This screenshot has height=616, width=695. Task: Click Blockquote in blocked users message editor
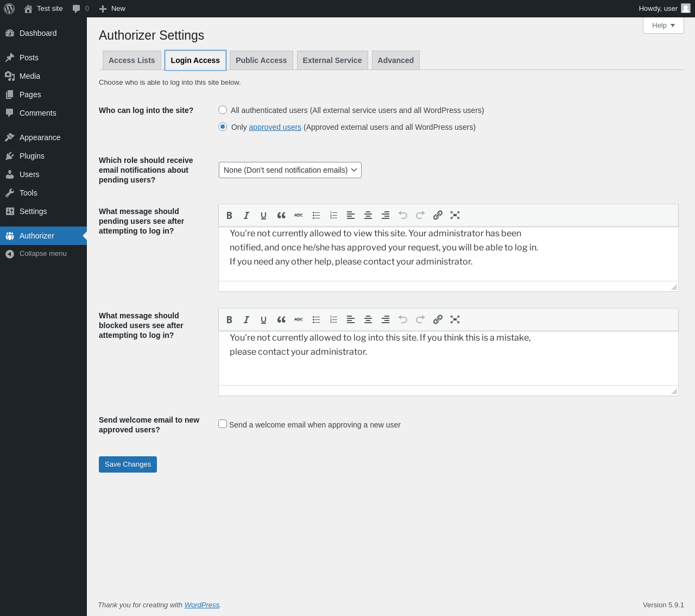(281, 320)
